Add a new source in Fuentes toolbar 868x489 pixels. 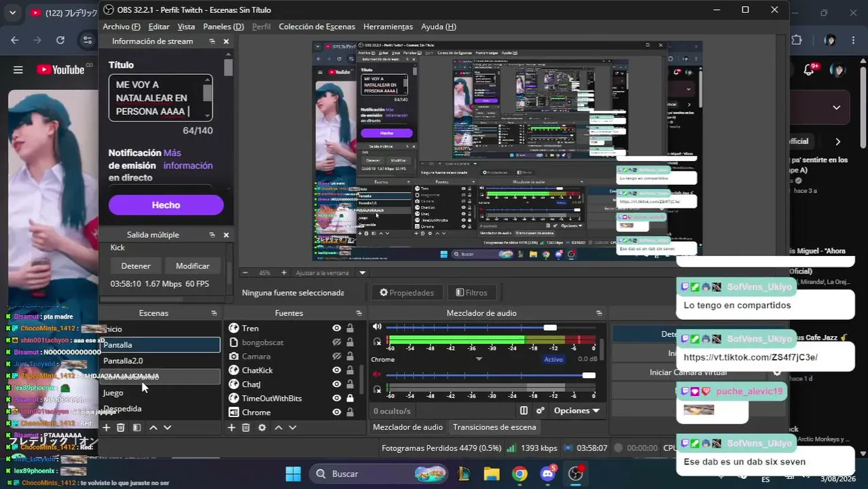(x=231, y=427)
